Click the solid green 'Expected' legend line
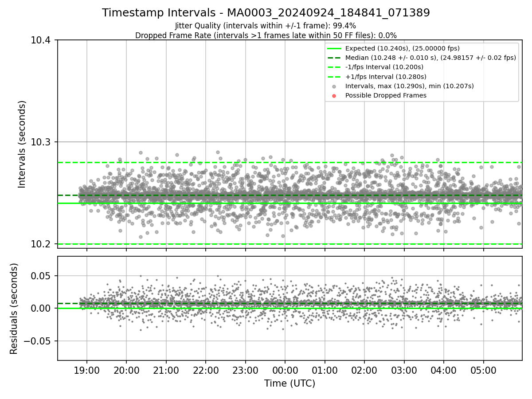 (334, 48)
